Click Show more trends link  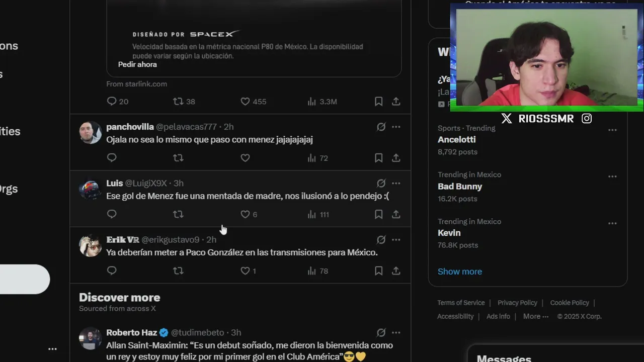pyautogui.click(x=460, y=271)
